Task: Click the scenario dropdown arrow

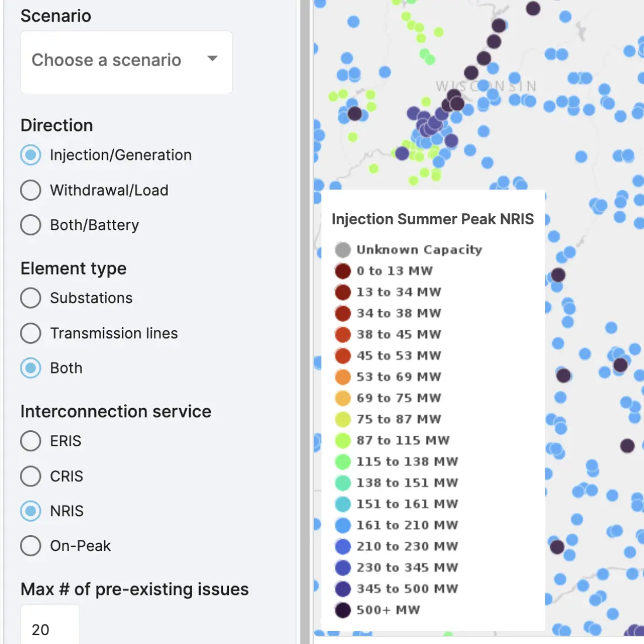Action: tap(213, 59)
